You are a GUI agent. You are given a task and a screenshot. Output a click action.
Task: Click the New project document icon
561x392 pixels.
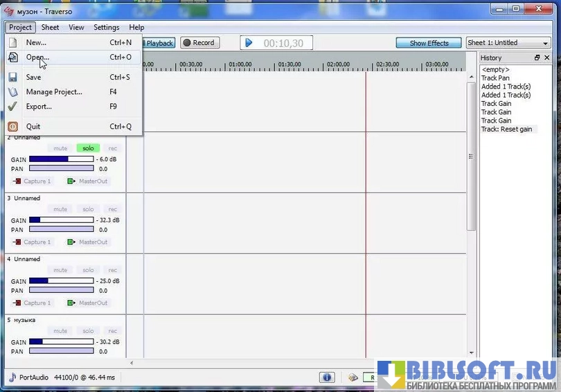click(12, 42)
